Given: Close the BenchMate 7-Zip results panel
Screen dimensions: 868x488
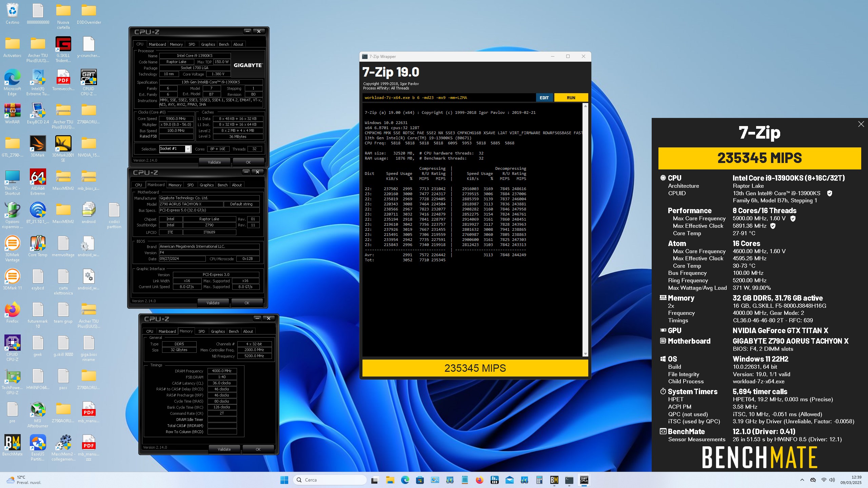Looking at the screenshot, I should click(x=861, y=124).
